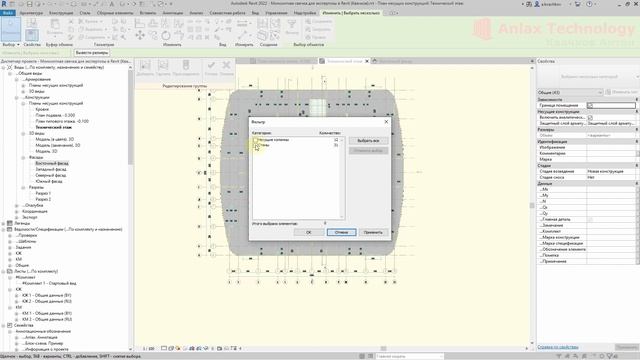Open the Справка по свойствам link
Screen dimensions: 640x360
(x=558, y=347)
